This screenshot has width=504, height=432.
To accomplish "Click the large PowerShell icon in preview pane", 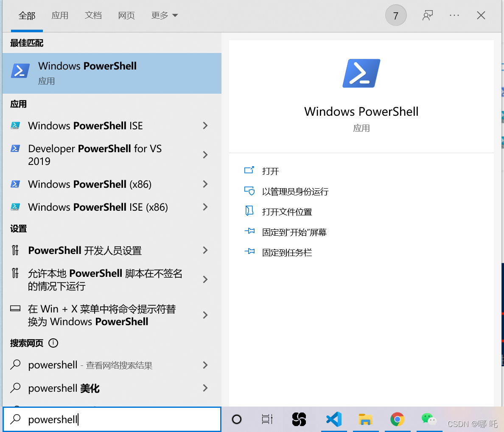I will 361,73.
